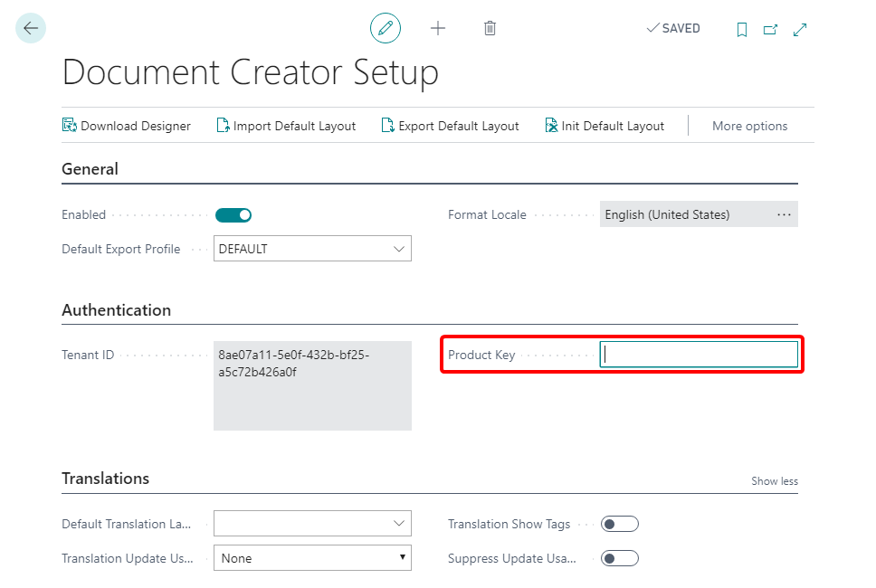
Task: Choose Init Default Layout action
Action: (x=613, y=127)
